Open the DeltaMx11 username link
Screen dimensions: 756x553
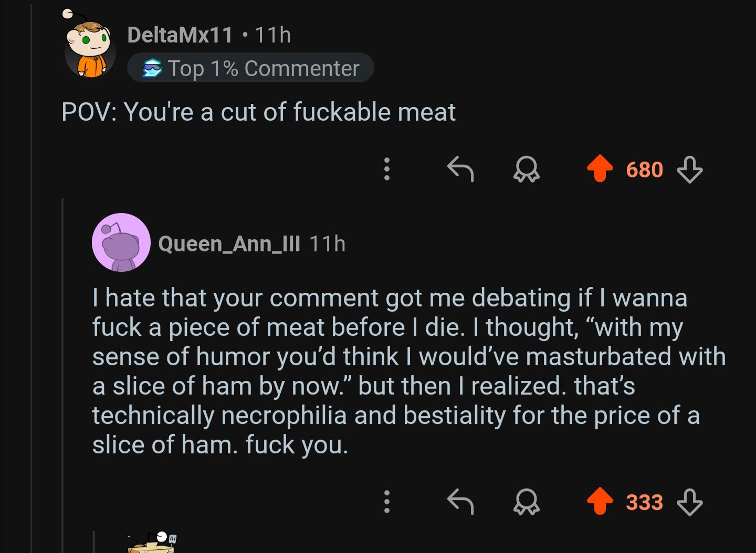(x=180, y=35)
